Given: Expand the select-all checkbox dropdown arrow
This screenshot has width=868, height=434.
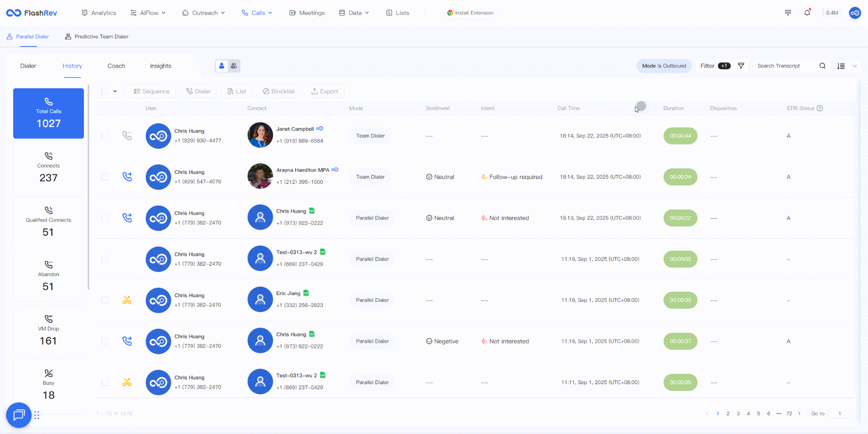Looking at the screenshot, I should [115, 91].
